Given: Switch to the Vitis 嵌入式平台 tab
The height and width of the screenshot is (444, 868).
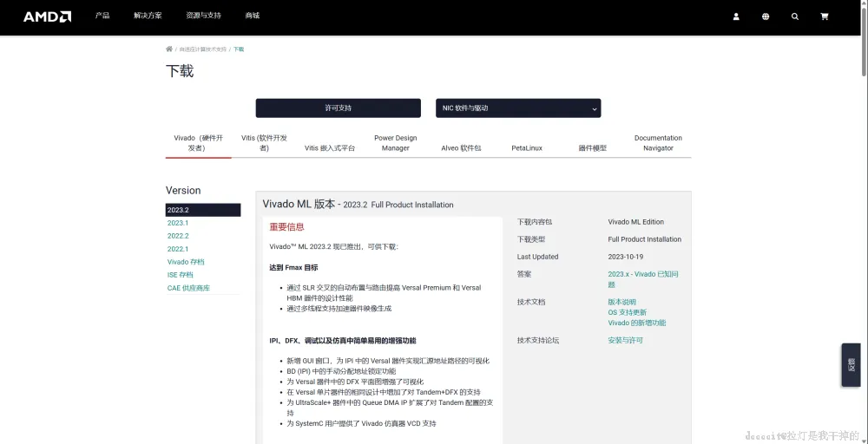Looking at the screenshot, I should pyautogui.click(x=330, y=148).
